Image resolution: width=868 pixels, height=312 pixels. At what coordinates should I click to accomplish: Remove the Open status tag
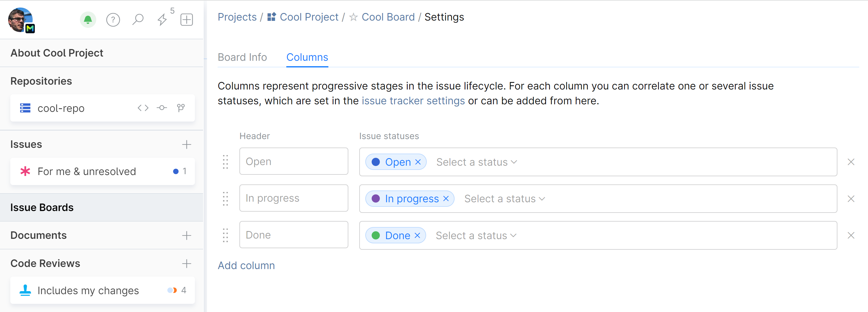pos(418,162)
